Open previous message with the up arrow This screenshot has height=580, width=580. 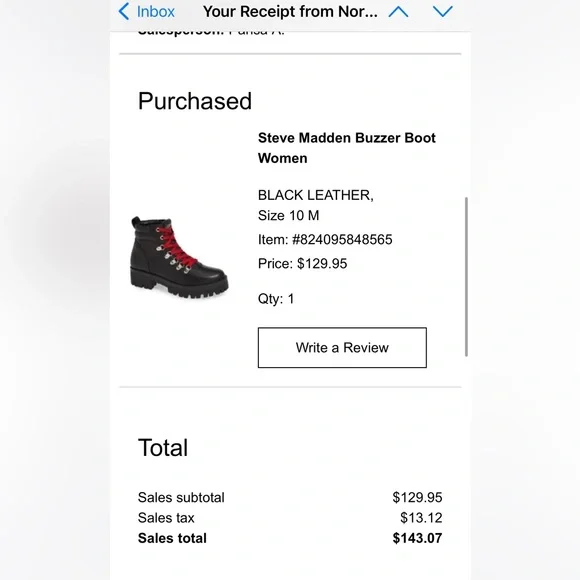tap(398, 12)
